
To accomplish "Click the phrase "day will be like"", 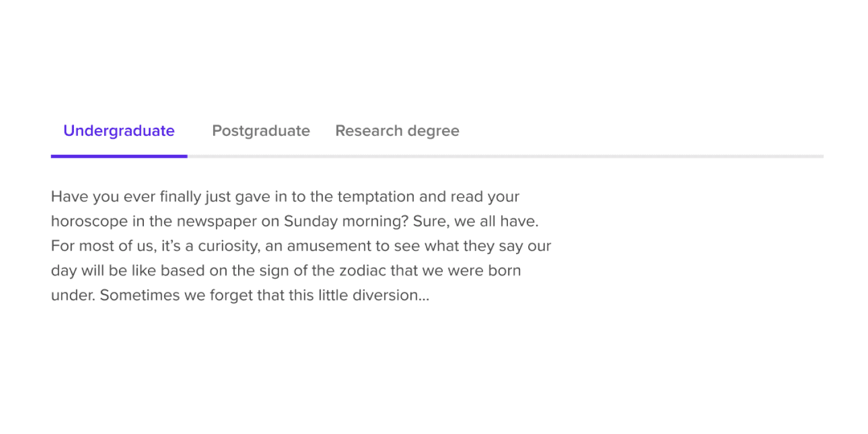I will coord(103,271).
